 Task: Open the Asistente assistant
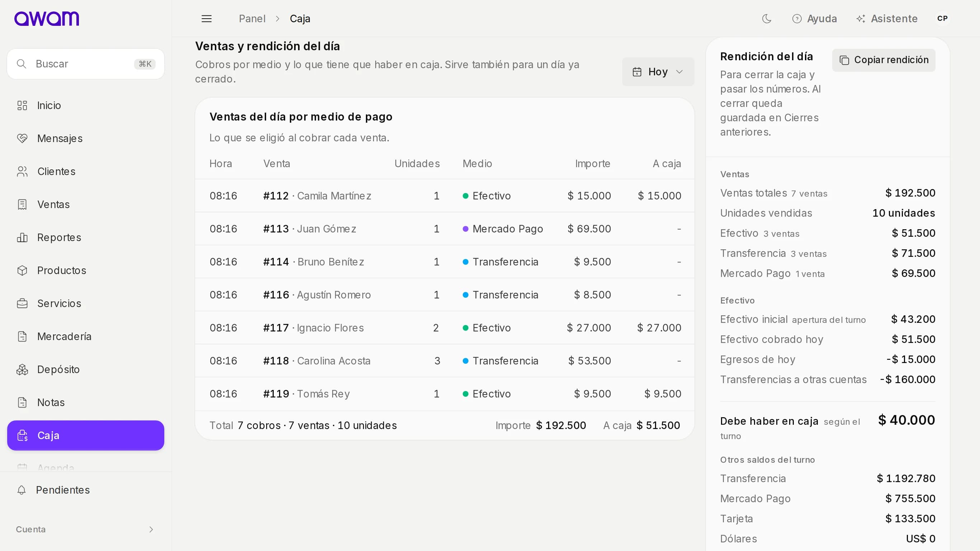(x=887, y=19)
